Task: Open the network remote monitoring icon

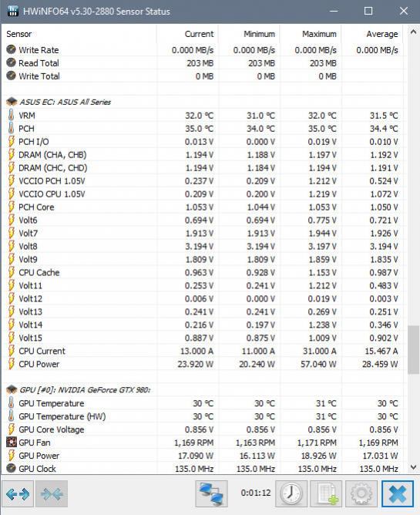Action: click(211, 493)
